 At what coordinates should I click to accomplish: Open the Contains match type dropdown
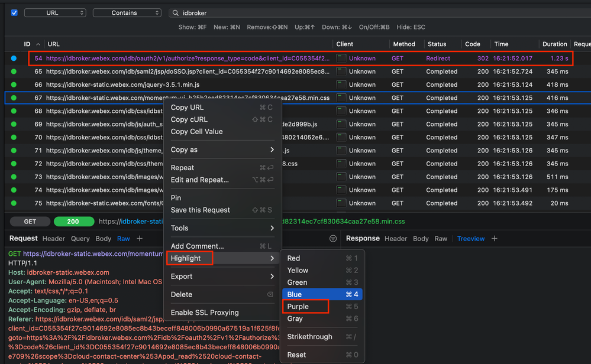(127, 13)
